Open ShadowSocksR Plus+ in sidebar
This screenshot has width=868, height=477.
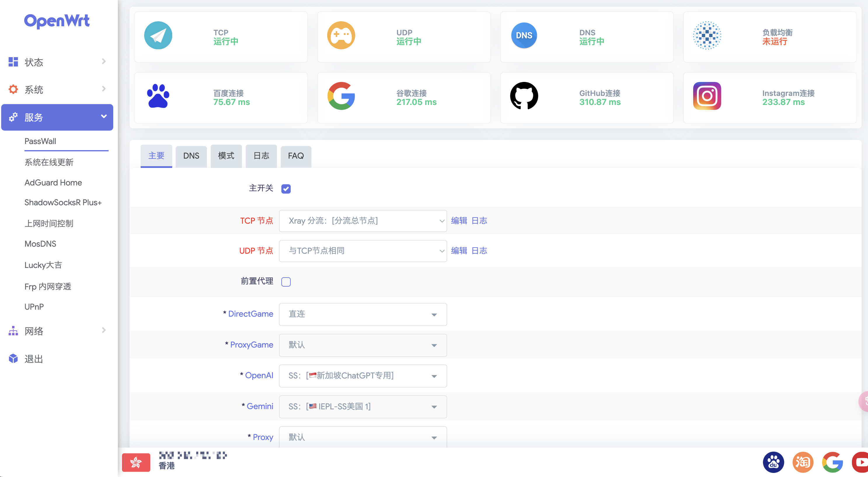coord(63,203)
